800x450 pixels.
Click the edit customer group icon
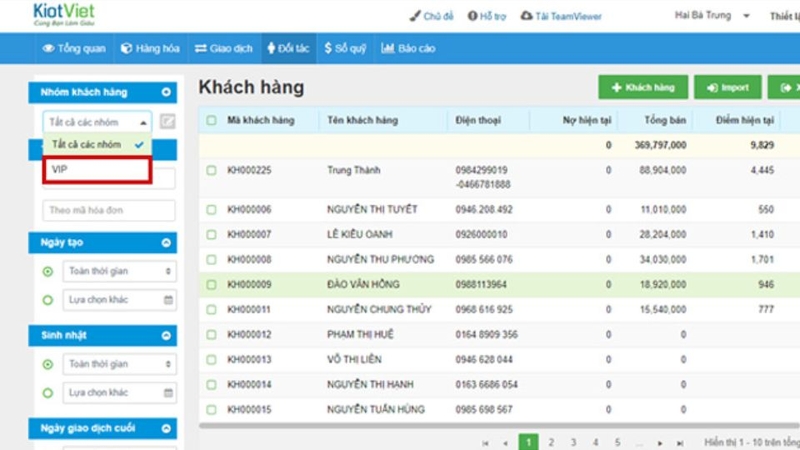click(167, 121)
